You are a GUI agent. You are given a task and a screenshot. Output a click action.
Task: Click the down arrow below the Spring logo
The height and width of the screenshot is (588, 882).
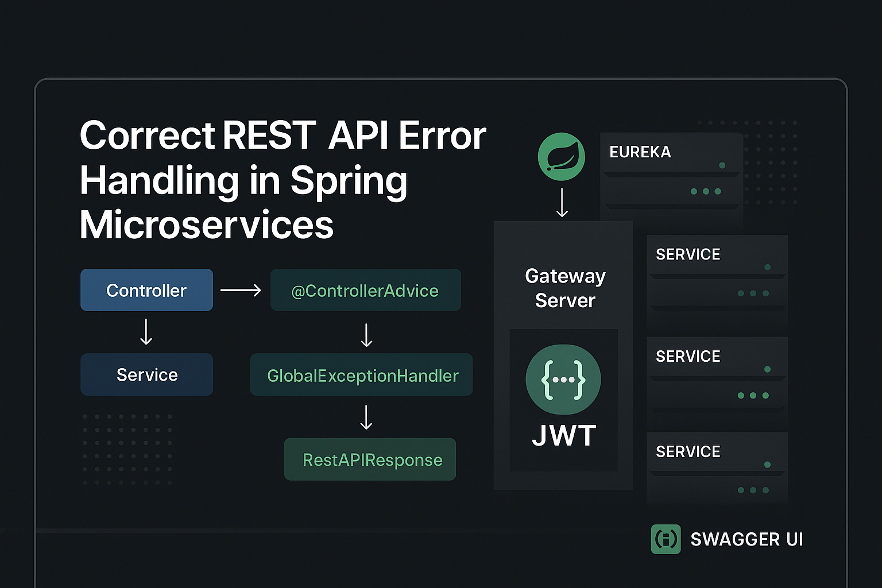coord(562,203)
